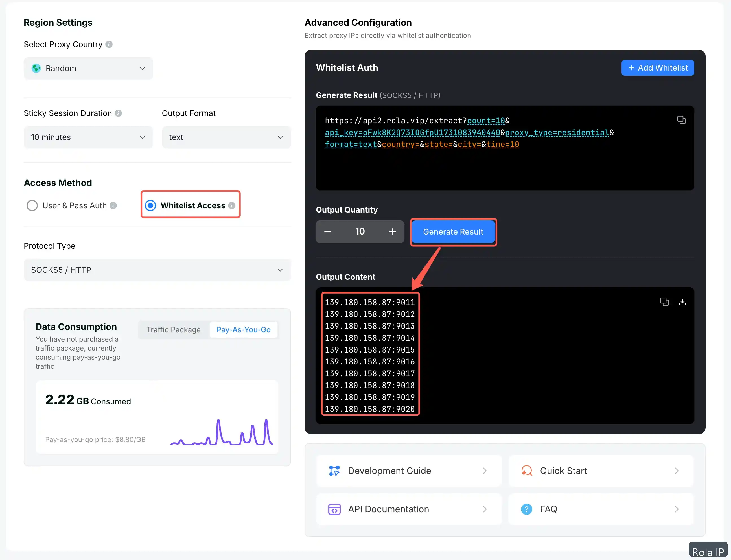
Task: Select Whitelist Access radio button
Action: [x=150, y=206]
